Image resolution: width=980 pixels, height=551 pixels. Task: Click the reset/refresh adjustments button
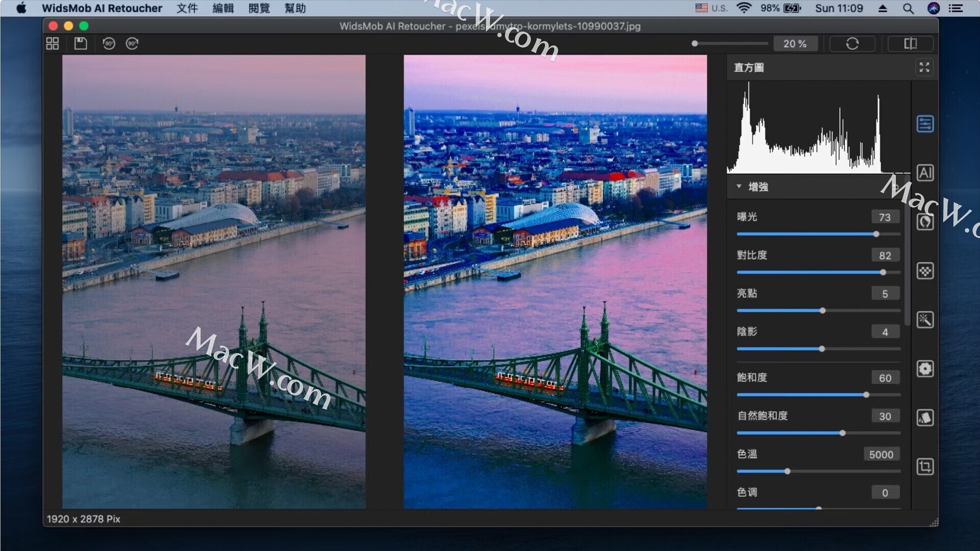tap(852, 44)
